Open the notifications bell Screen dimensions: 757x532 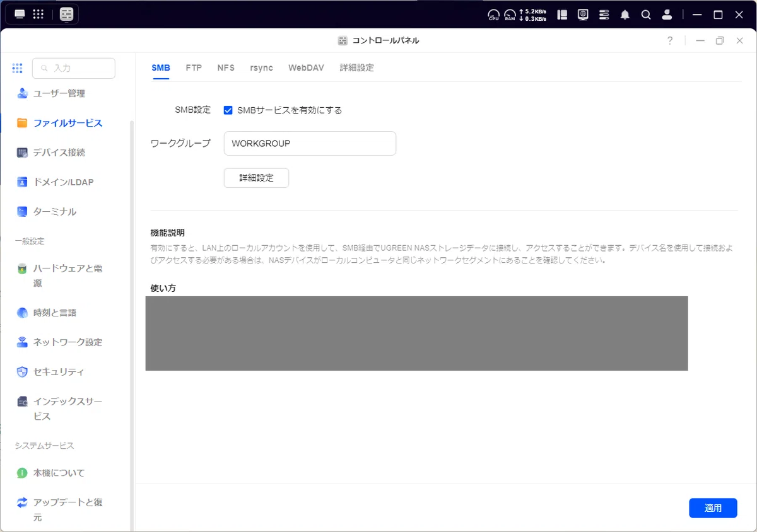pos(625,14)
